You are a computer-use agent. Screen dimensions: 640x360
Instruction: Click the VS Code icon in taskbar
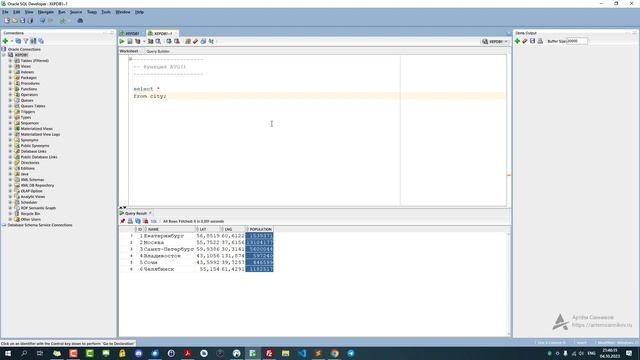pyautogui.click(x=302, y=353)
